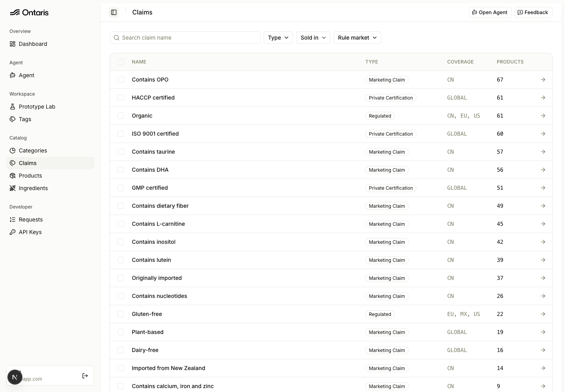Open the Requests page
Viewport: 565px width, 392px height.
[50, 220]
